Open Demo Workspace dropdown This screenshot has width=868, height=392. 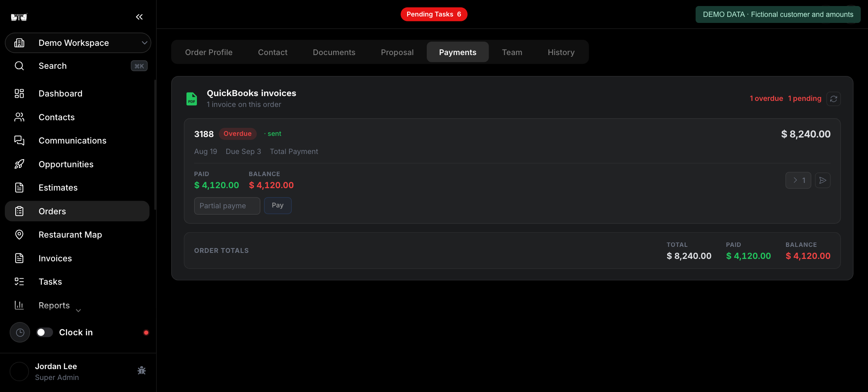point(78,43)
